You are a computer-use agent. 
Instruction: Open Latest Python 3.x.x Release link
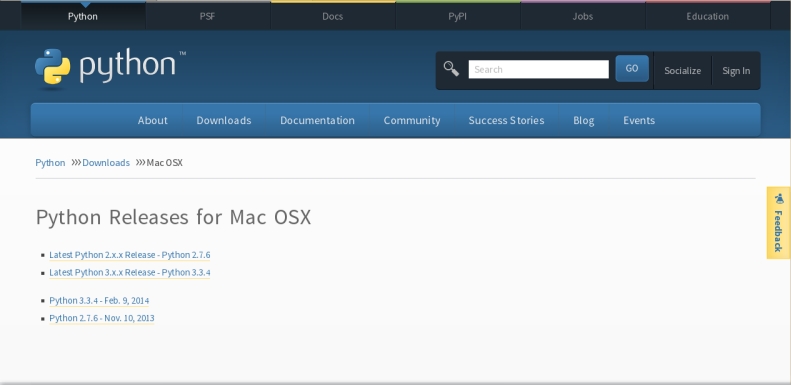click(x=130, y=272)
